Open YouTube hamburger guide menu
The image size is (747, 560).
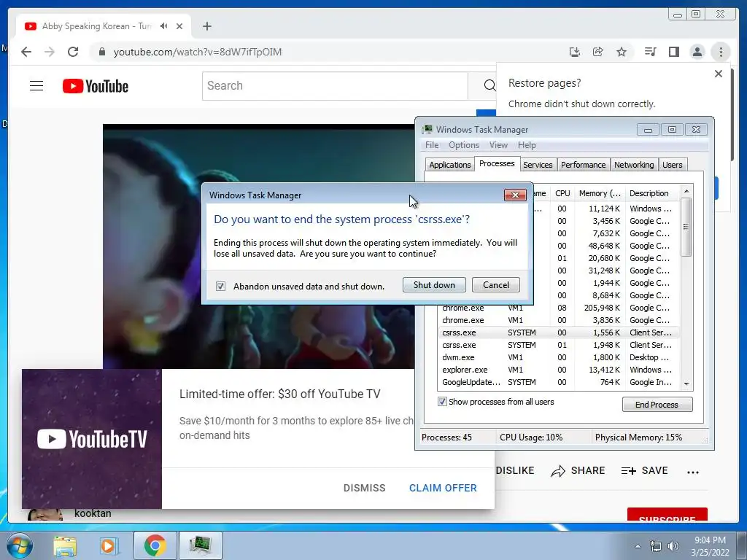pos(36,86)
